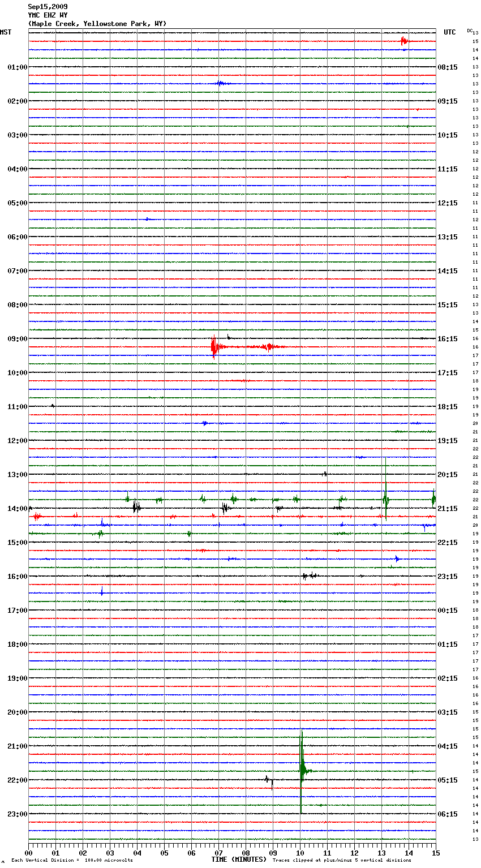Viewport: 481px width, 868px height.
Task: Select the 17:00 MST time label
Action: (17, 611)
